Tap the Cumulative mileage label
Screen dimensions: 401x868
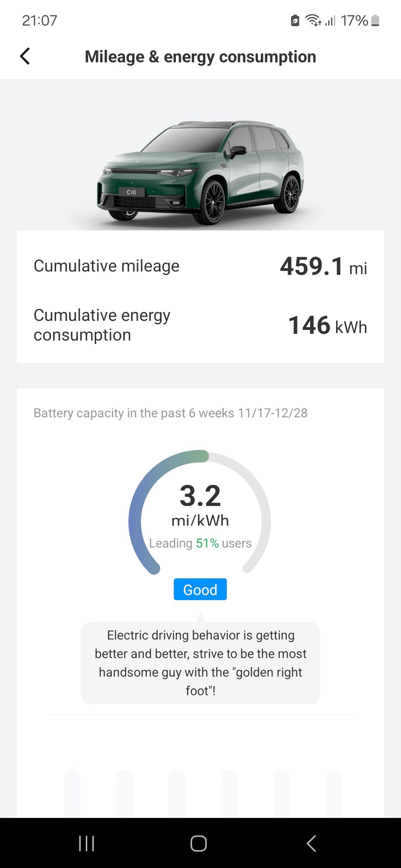click(107, 266)
